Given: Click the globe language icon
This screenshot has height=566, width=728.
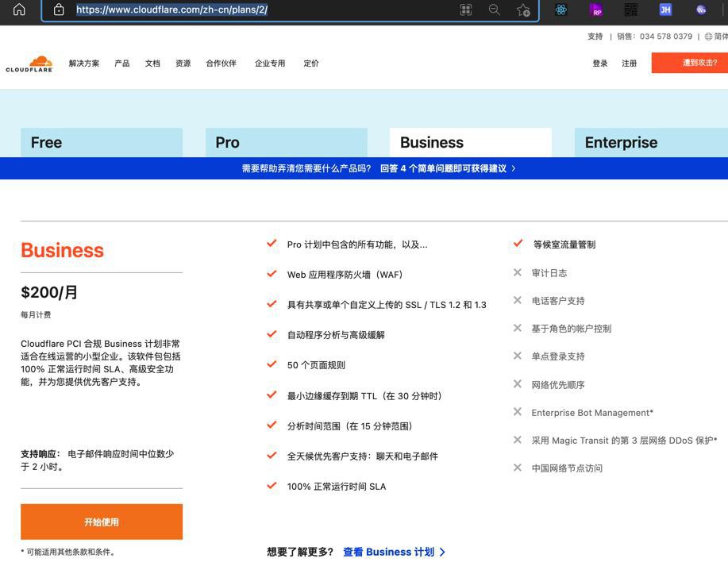Looking at the screenshot, I should tap(708, 37).
